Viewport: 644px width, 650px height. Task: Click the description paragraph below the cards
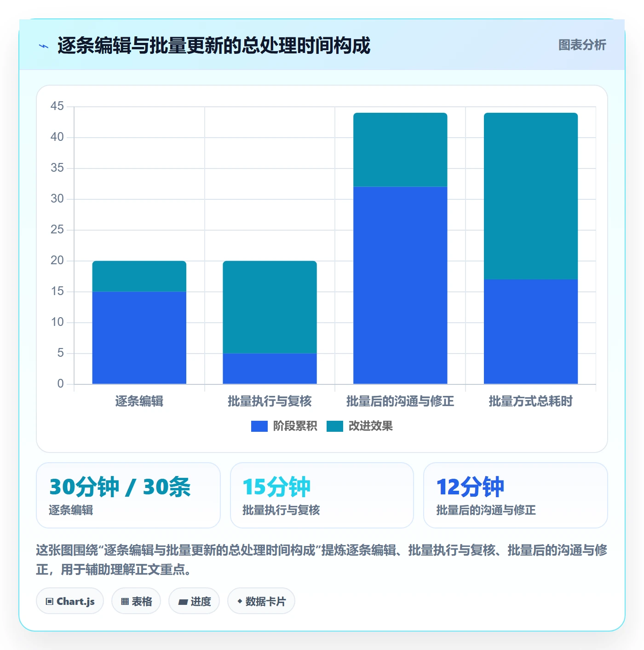322,560
